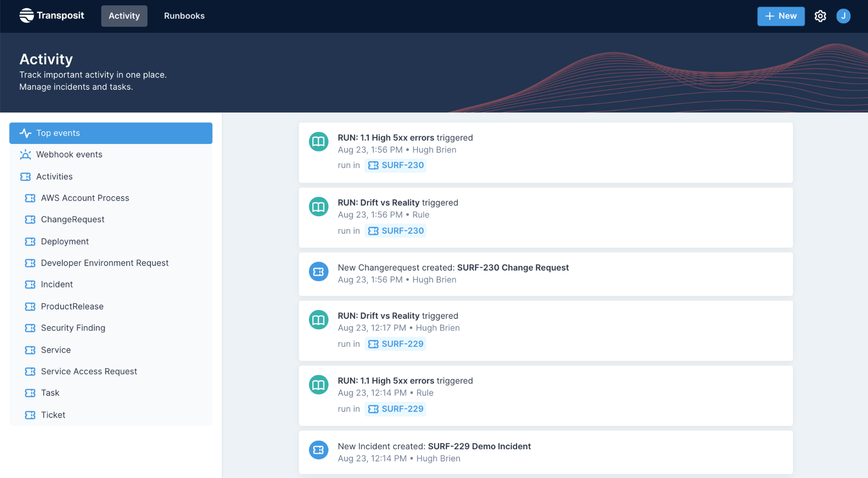Select the Activity tab
This screenshot has height=478, width=868.
point(124,16)
